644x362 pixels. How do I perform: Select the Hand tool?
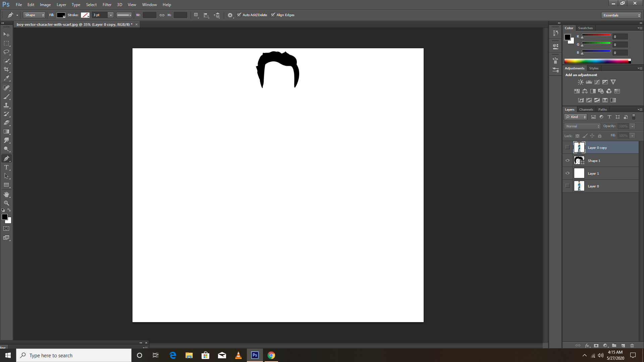tap(6, 194)
